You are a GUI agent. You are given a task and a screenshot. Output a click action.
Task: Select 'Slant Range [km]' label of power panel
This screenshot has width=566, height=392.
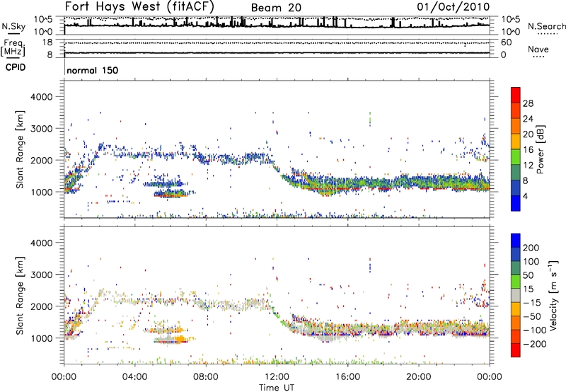coord(20,149)
